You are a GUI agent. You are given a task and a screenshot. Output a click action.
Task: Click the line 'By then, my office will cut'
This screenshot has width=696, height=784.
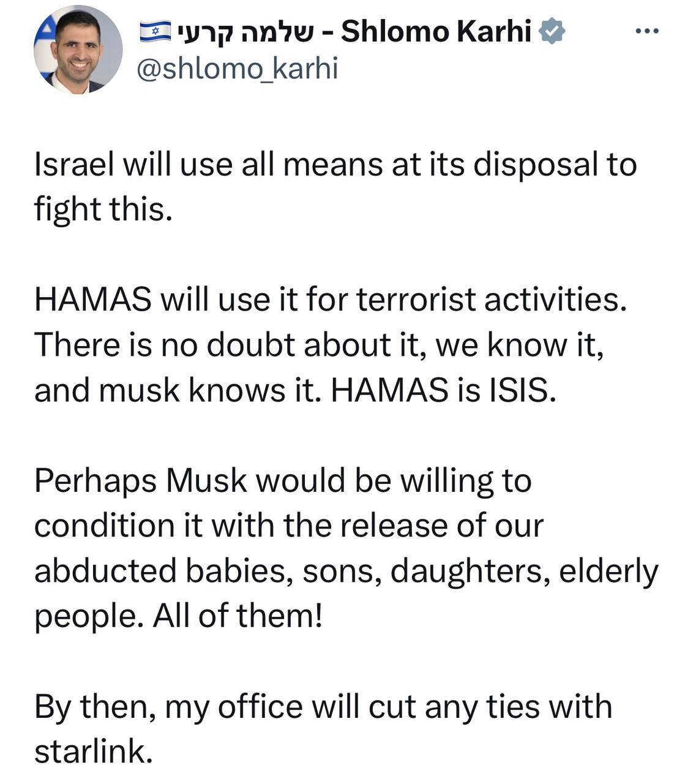point(323,706)
